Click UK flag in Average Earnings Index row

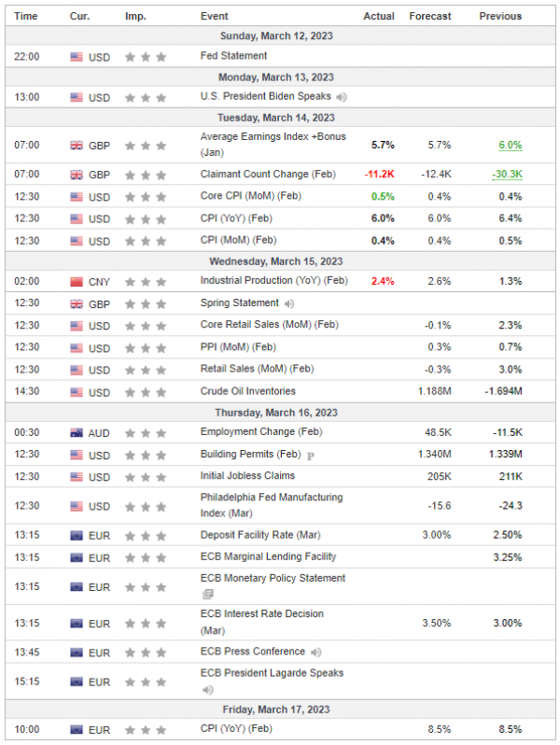pos(77,146)
